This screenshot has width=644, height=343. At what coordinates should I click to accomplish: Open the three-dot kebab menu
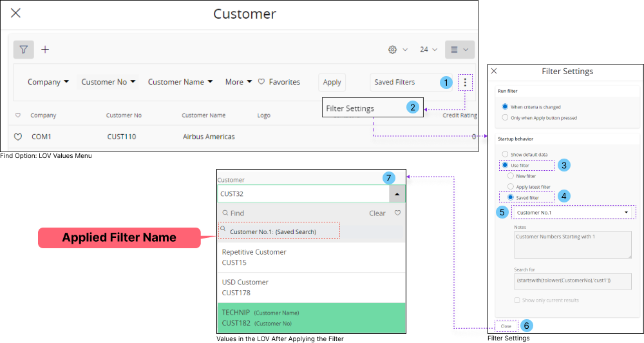click(466, 82)
